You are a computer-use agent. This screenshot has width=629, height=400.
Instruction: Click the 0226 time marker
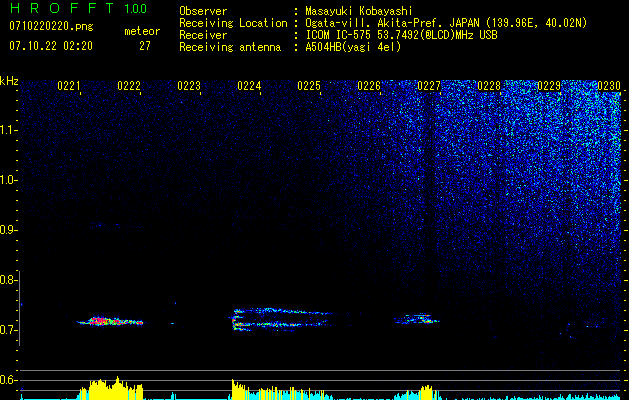coord(369,86)
